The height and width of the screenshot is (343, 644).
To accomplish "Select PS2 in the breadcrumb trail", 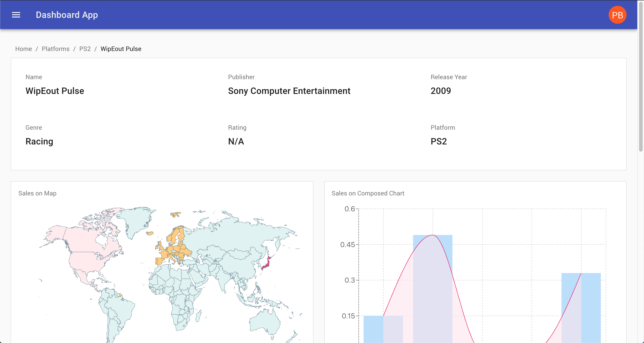I will 85,49.
